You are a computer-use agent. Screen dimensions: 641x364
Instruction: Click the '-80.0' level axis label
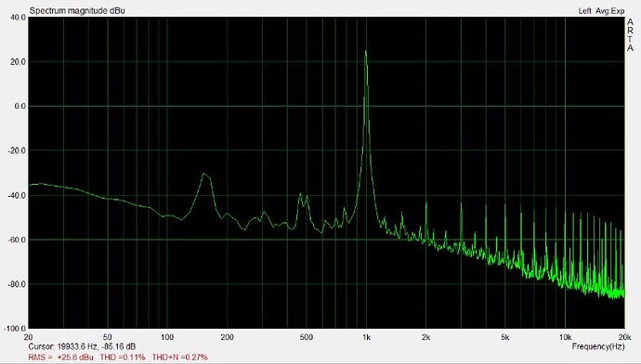point(17,284)
